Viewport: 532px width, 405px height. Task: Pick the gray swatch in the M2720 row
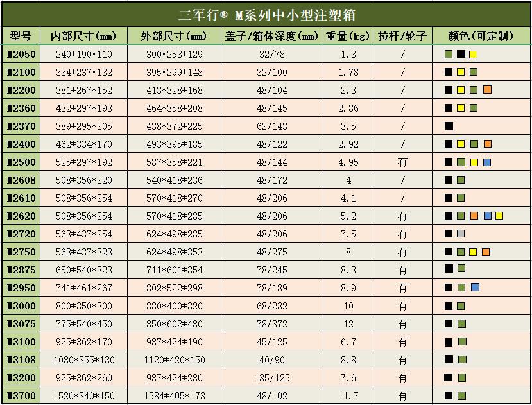(x=460, y=234)
